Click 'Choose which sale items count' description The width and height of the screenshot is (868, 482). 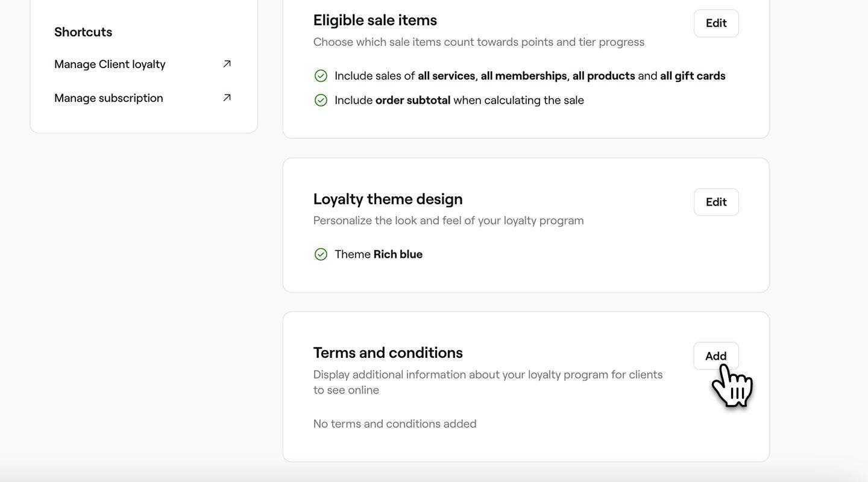[479, 42]
